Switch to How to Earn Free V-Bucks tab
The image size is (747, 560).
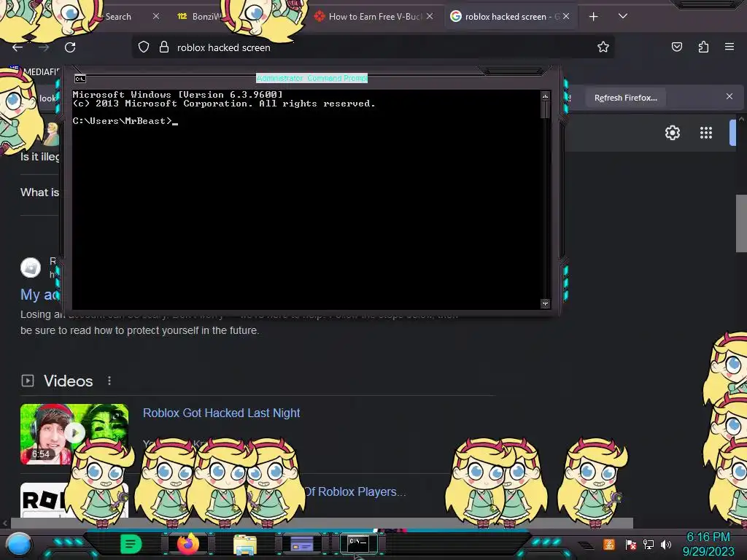(x=374, y=17)
